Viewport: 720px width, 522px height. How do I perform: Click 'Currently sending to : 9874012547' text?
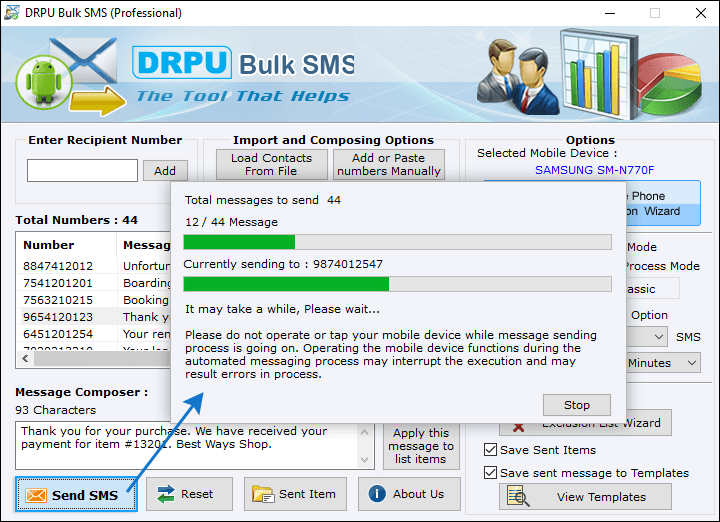coord(283,264)
